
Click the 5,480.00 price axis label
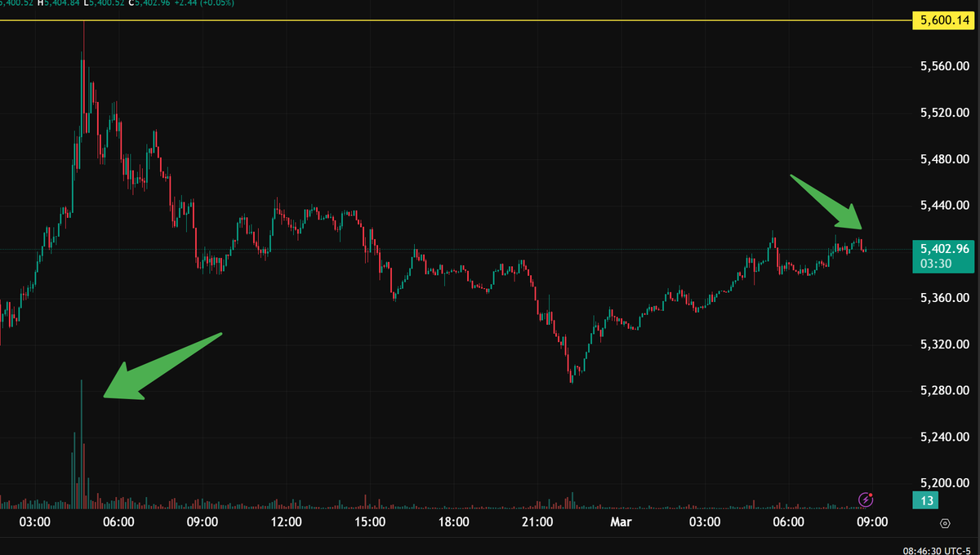coord(943,159)
